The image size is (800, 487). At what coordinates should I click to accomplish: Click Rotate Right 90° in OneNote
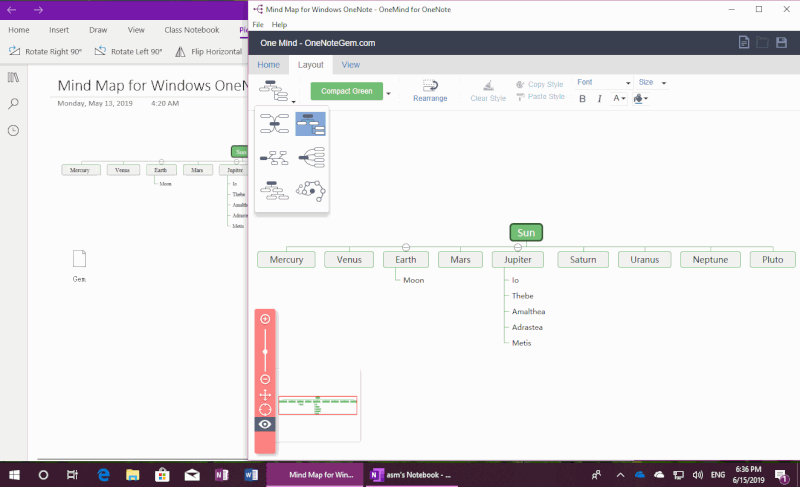(45, 52)
